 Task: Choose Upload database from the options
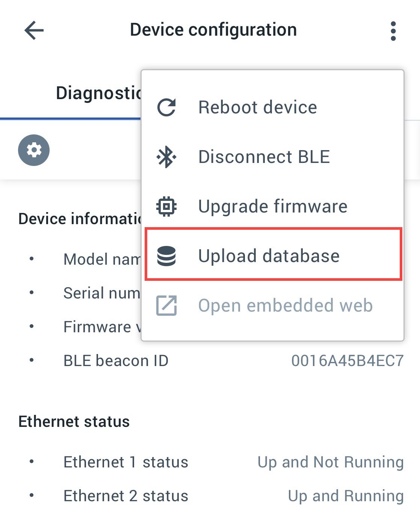(x=269, y=256)
